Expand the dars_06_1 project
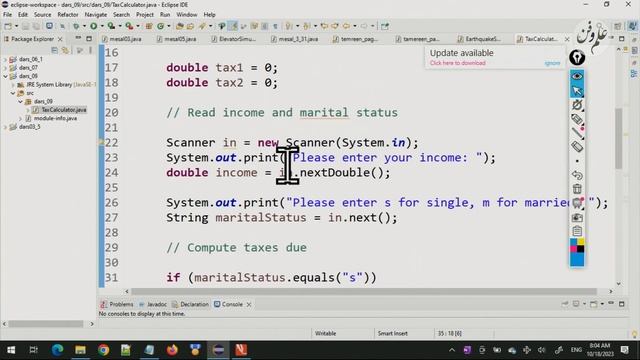Viewport: 640px width, 360px height. pos(5,59)
